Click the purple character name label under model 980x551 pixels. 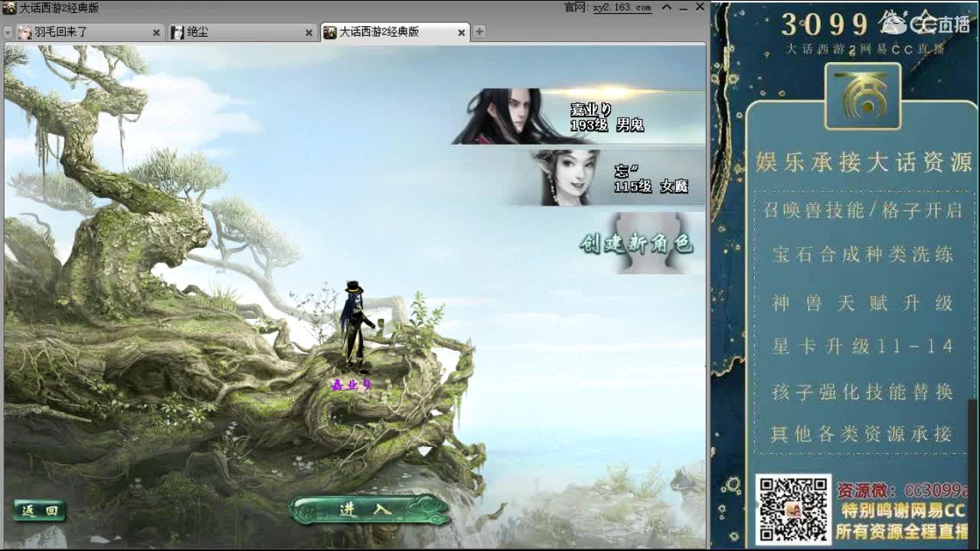(351, 385)
